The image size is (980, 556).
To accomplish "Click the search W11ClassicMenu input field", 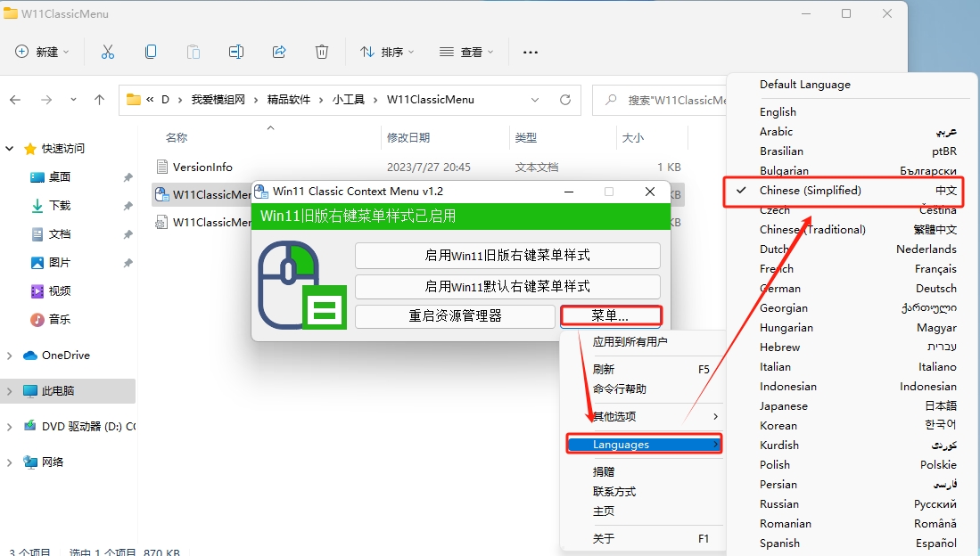I will 660,100.
